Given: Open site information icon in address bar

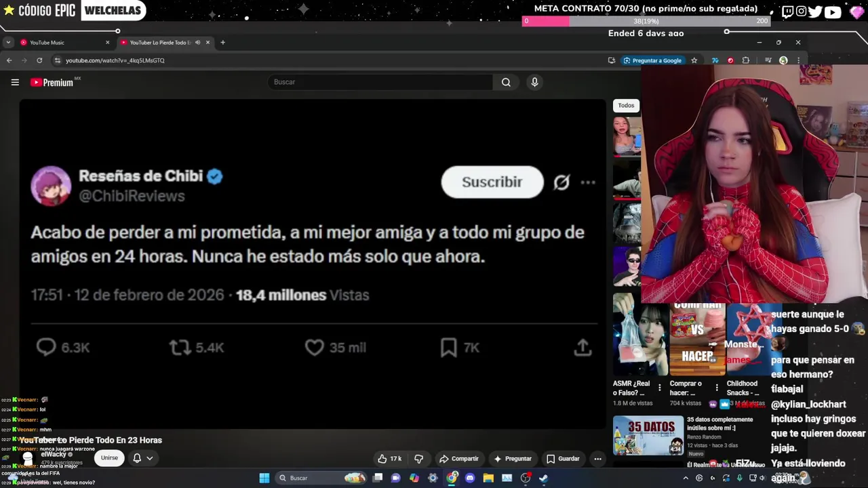Looking at the screenshot, I should [58, 60].
